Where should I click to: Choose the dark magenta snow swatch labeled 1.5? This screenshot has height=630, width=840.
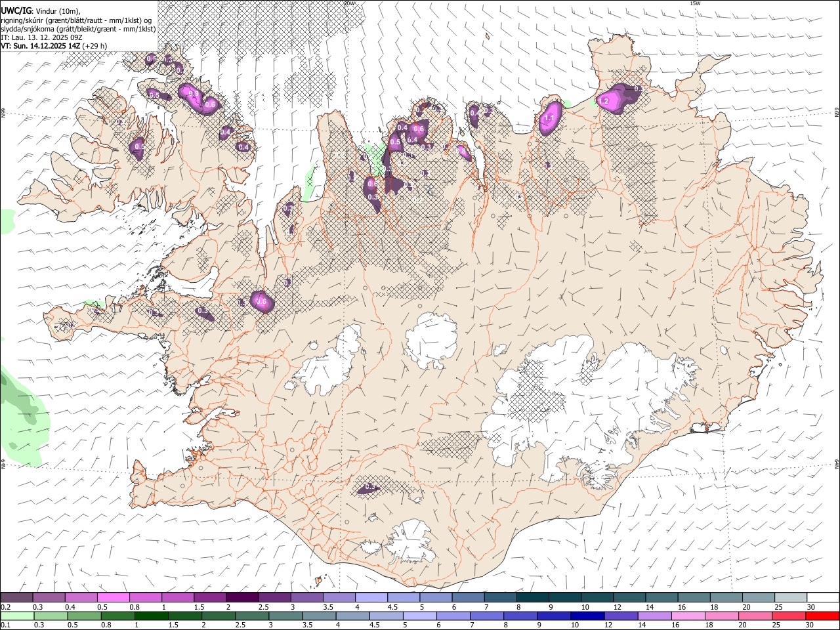pyautogui.click(x=210, y=597)
